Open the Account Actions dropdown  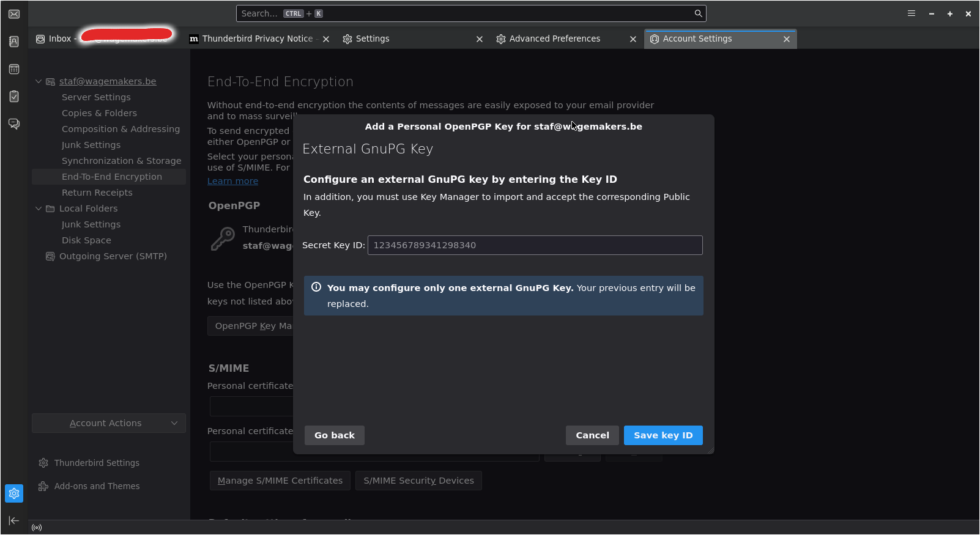pos(109,423)
